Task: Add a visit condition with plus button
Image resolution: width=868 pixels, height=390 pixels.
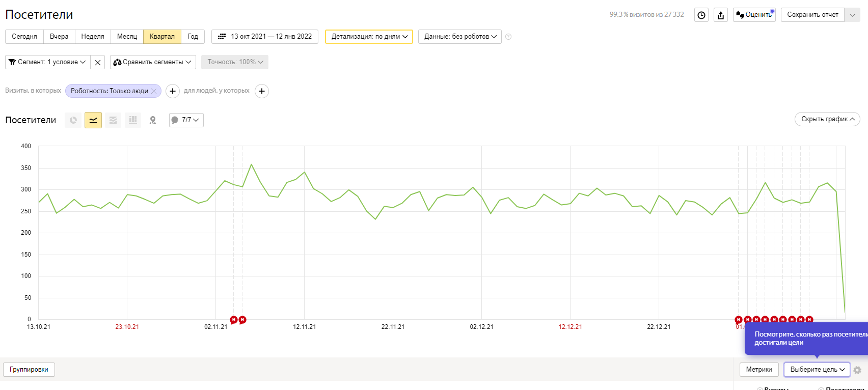Action: pos(173,91)
